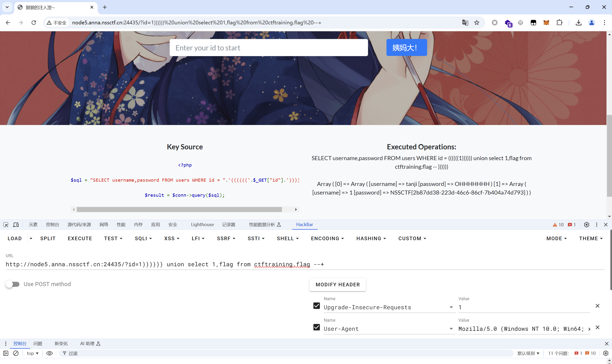Open the AI 助理 drawer tab
The image size is (612, 364).
[x=90, y=344]
